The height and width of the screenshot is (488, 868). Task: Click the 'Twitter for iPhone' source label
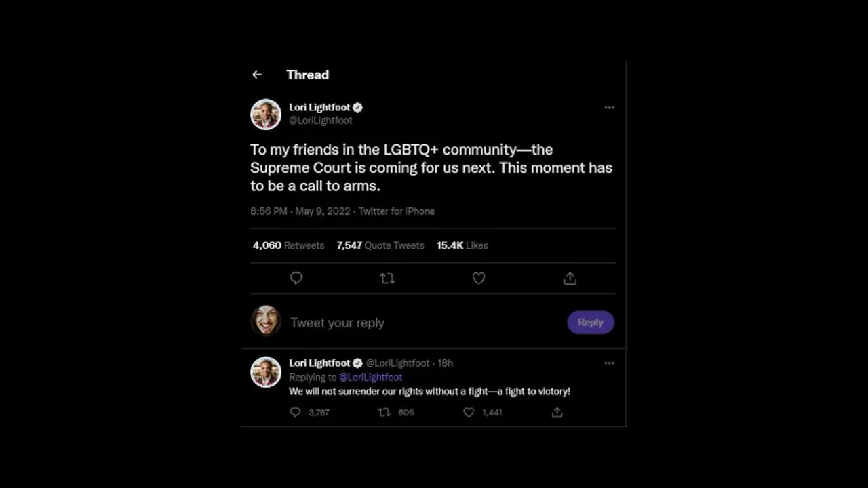coord(397,211)
